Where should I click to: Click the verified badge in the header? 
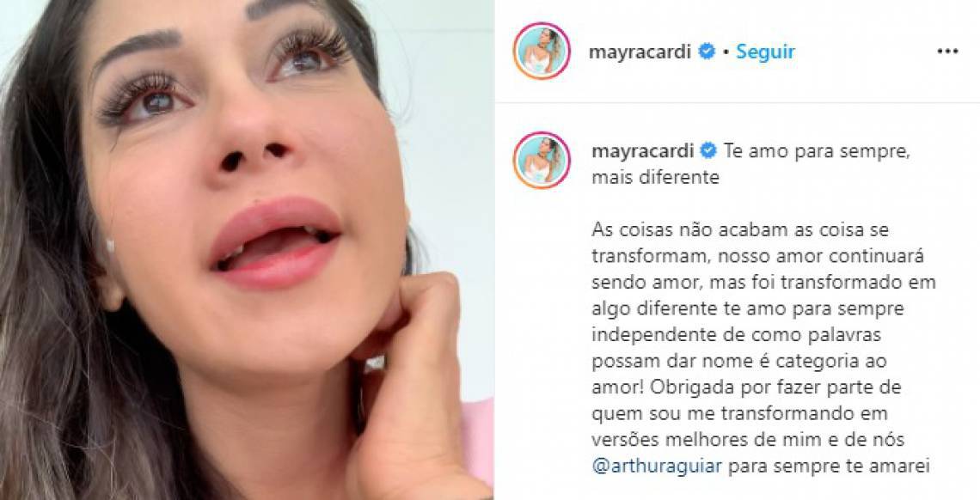tap(707, 52)
